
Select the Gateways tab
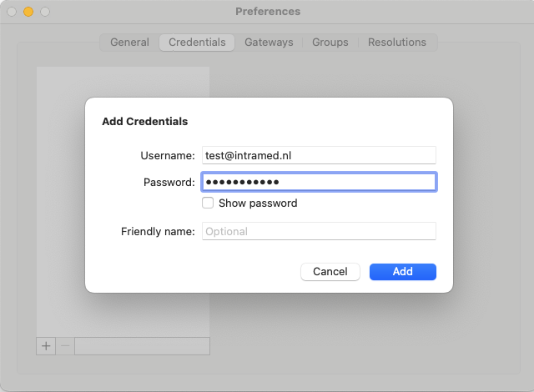pyautogui.click(x=269, y=43)
